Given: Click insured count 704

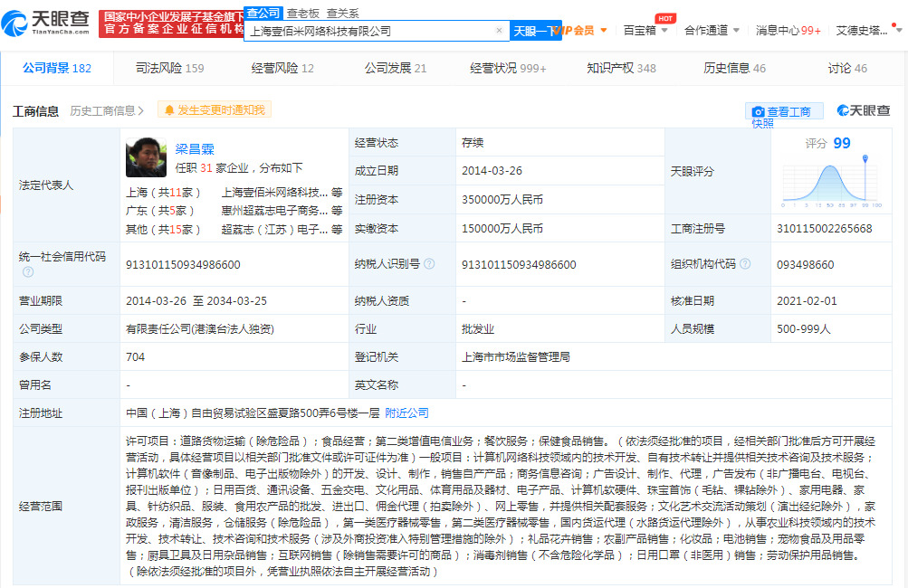Looking at the screenshot, I should click(x=135, y=357).
